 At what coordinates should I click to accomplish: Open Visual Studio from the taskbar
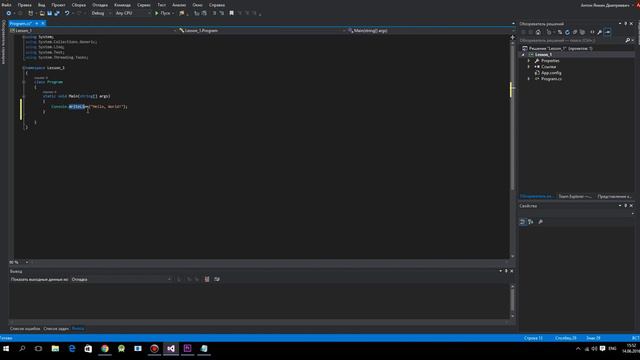171,349
